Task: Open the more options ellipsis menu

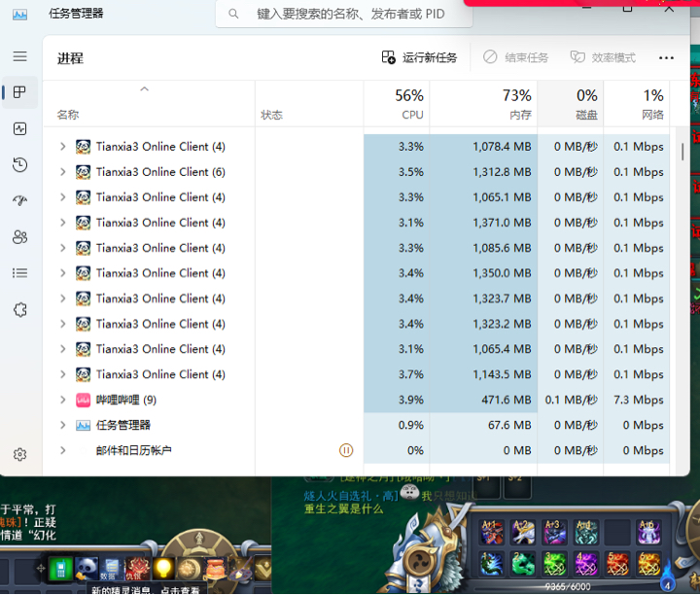Action: [666, 57]
